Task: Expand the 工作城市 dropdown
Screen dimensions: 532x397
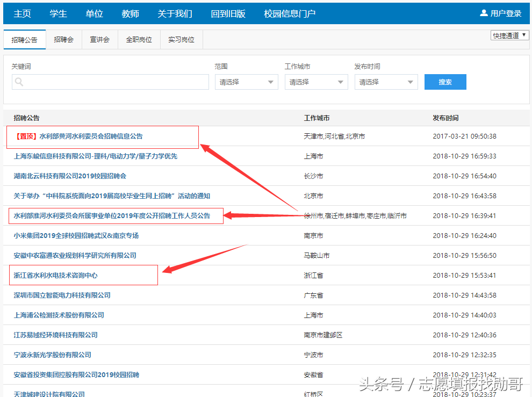Action: [x=317, y=82]
